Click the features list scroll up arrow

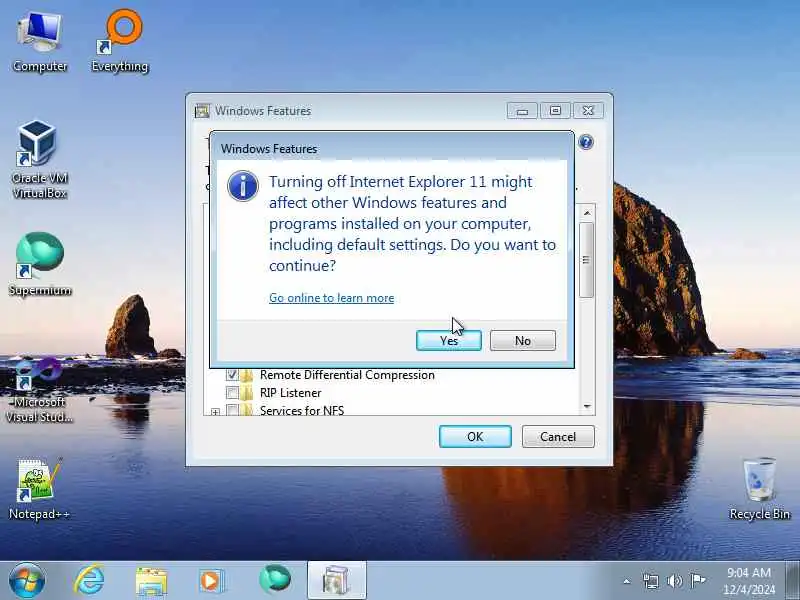(x=587, y=212)
